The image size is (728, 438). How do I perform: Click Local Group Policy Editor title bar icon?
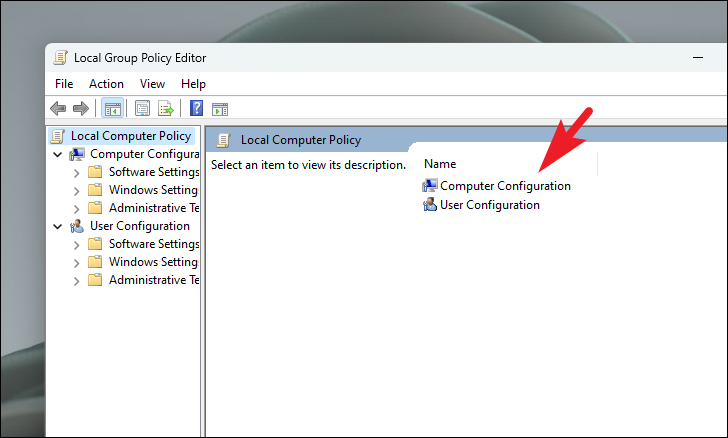(60, 58)
